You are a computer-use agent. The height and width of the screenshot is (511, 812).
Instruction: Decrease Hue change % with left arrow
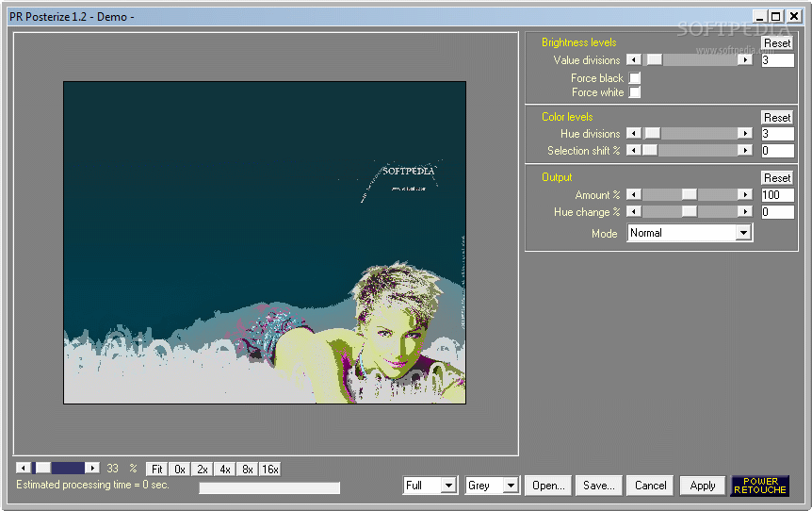pyautogui.click(x=634, y=211)
